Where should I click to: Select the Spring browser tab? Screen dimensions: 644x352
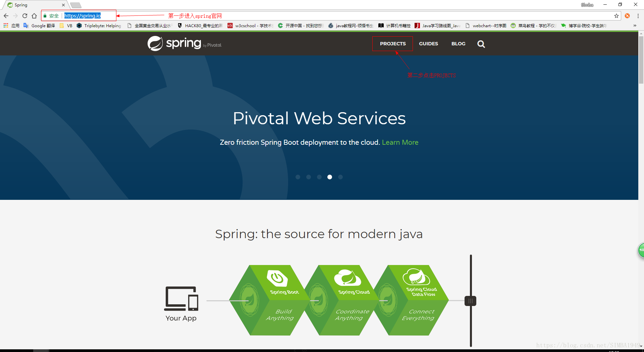point(35,5)
